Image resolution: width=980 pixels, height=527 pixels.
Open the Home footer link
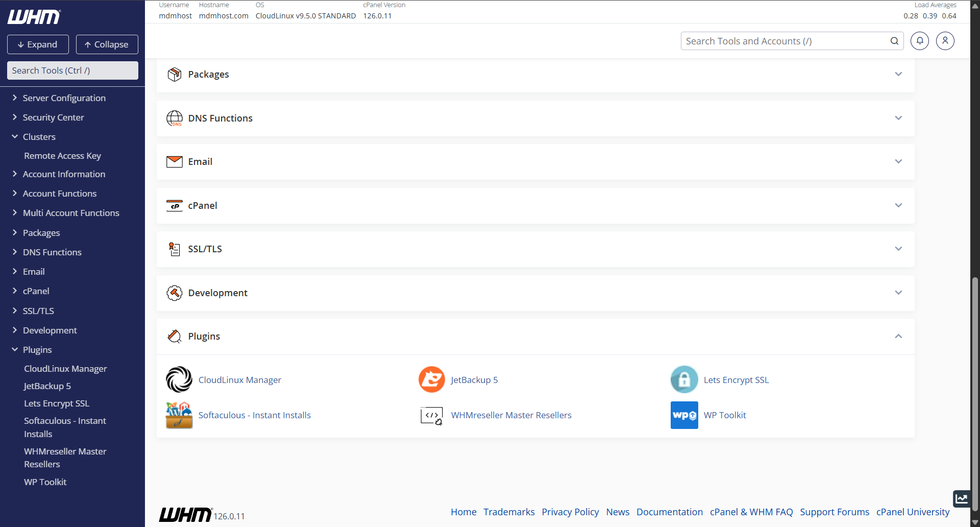coord(463,512)
